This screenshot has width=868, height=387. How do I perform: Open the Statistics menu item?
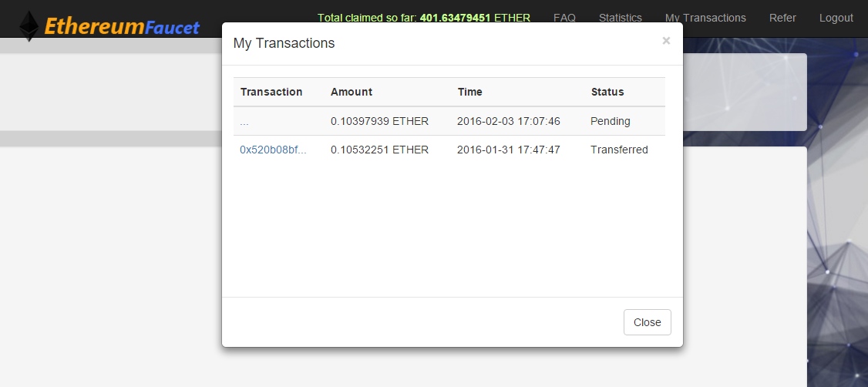[x=620, y=18]
